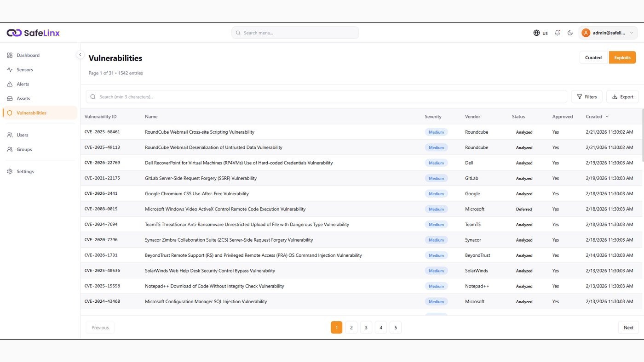Go to page 2

tap(351, 328)
